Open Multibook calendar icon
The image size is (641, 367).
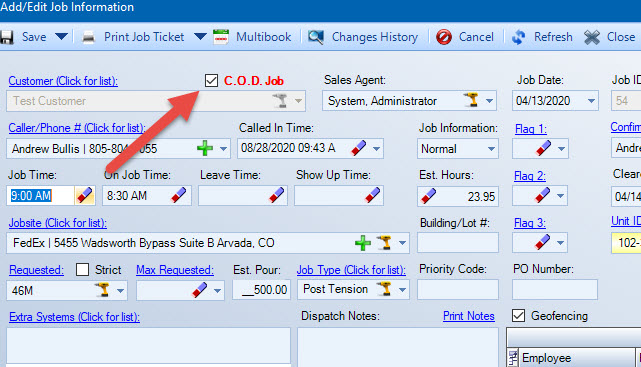(221, 37)
